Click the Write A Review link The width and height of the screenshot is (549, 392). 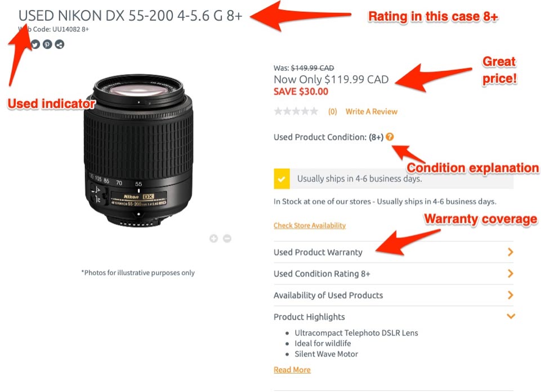pyautogui.click(x=371, y=111)
